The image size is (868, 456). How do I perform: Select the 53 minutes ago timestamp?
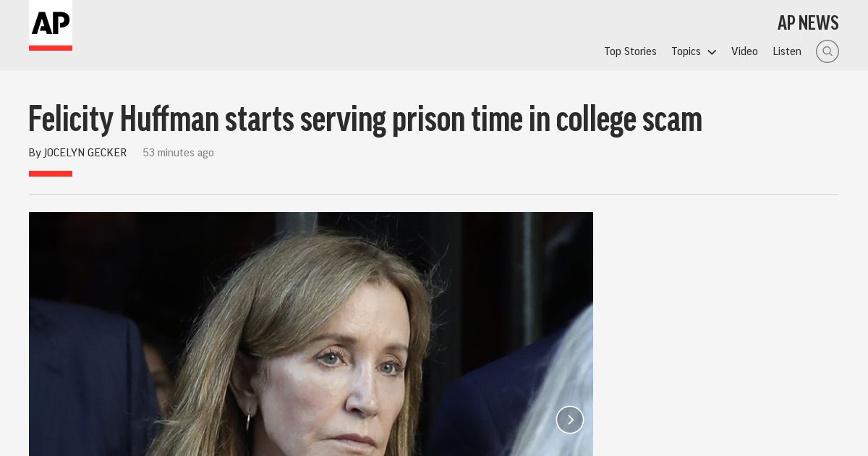tap(178, 153)
